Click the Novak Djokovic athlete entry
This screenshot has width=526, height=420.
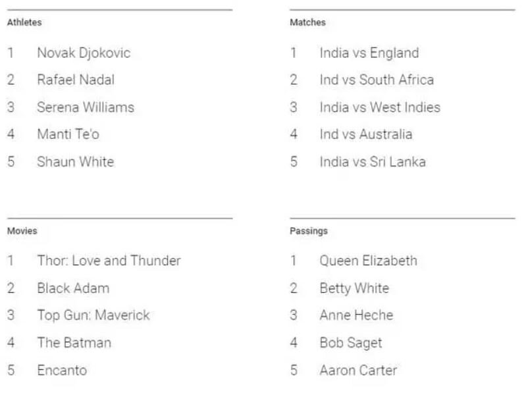[x=84, y=53]
